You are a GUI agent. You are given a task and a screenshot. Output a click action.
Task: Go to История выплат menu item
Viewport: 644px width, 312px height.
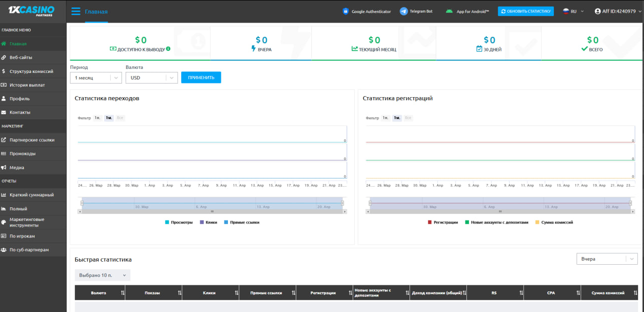27,85
